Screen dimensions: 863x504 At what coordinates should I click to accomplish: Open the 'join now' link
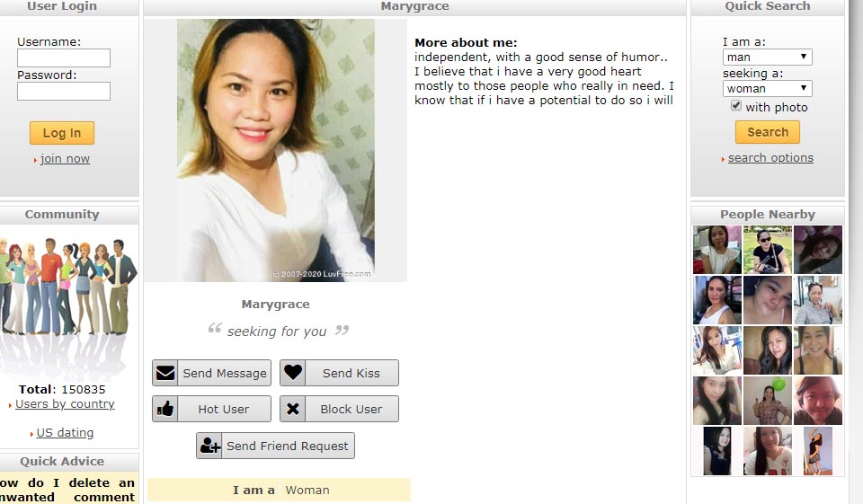(x=65, y=159)
